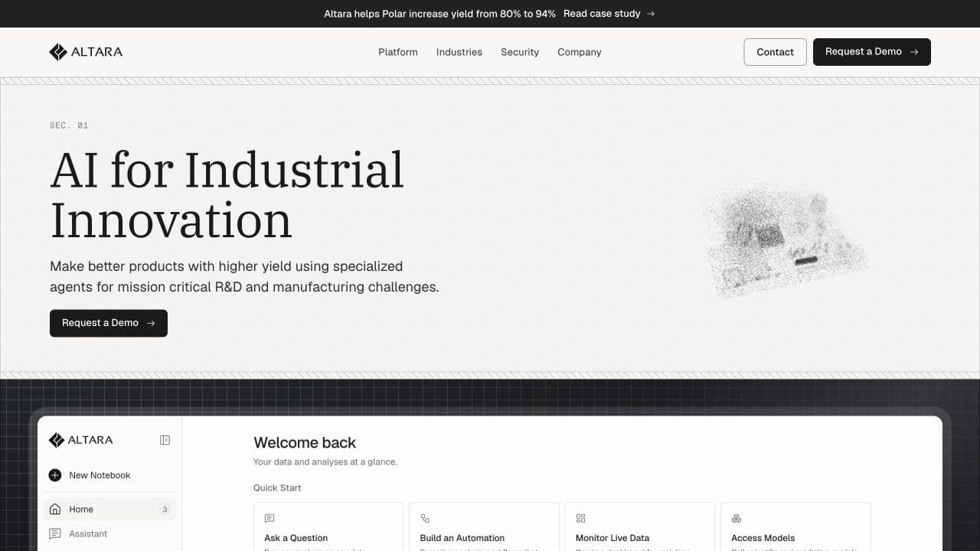Click the Assistant chat icon in the sidebar
This screenshot has height=551, width=980.
(55, 533)
